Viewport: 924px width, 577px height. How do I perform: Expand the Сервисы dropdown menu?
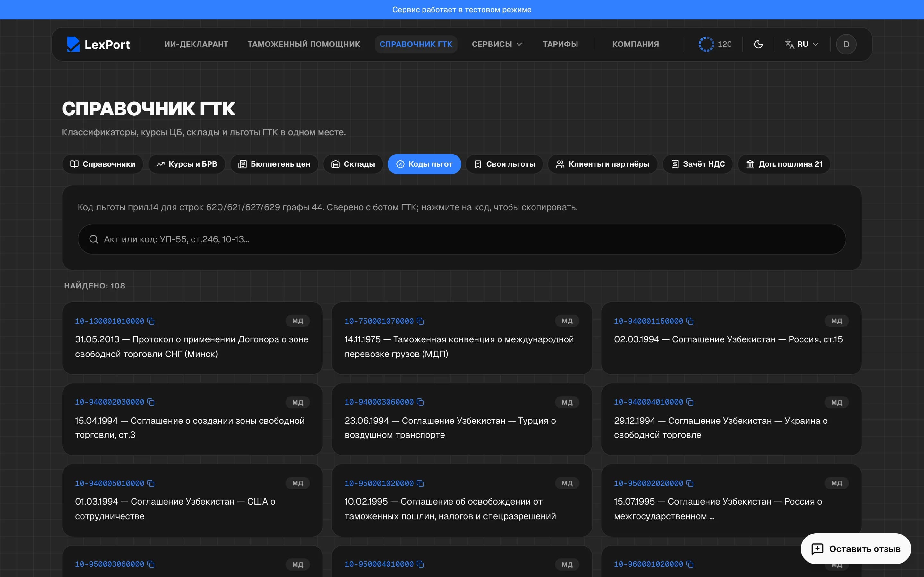coord(497,44)
